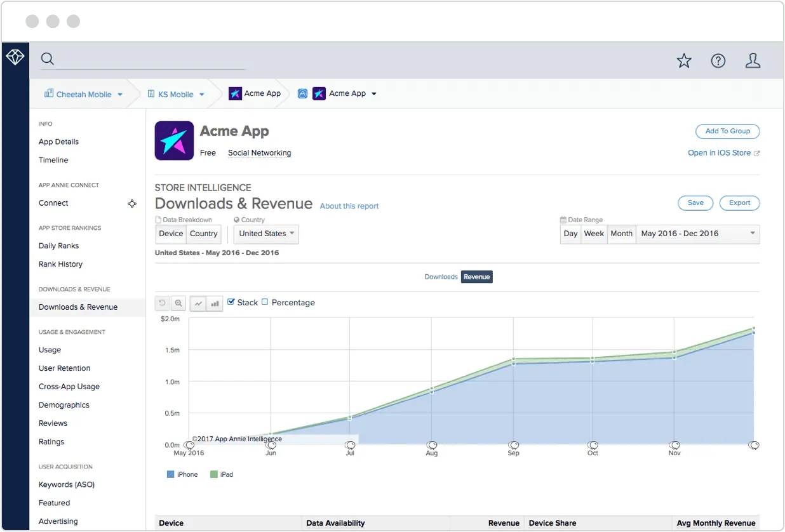This screenshot has width=785, height=532.
Task: Enable the Percentage checkbox
Action: (265, 302)
